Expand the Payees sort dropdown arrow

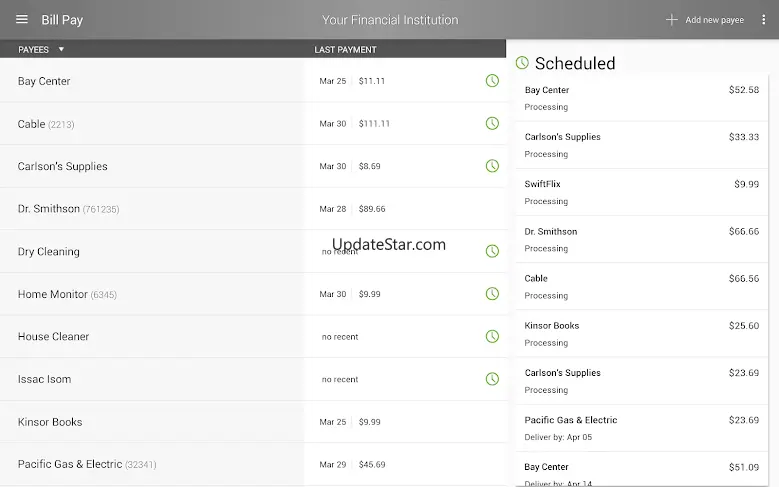click(x=61, y=49)
